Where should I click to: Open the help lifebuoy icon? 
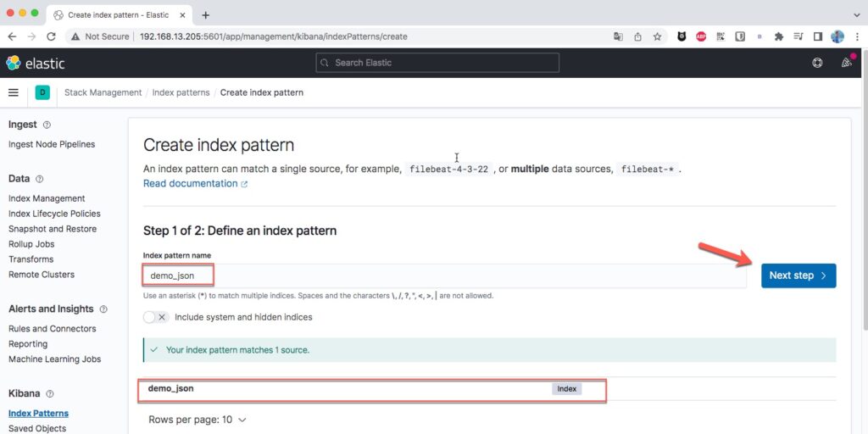817,63
